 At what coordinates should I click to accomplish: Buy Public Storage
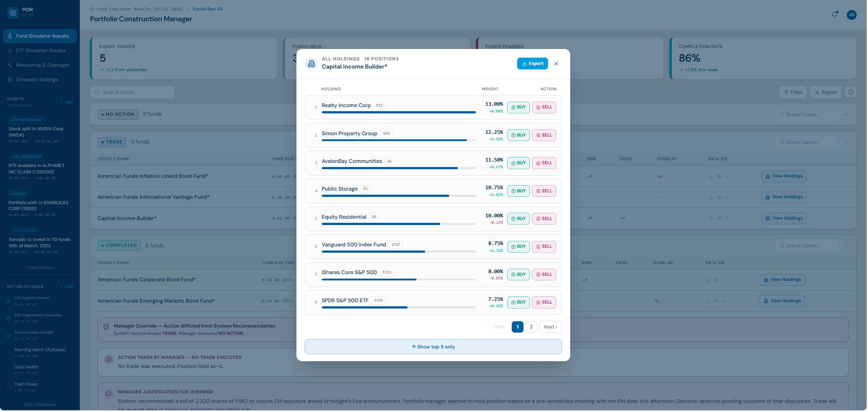[x=519, y=191]
